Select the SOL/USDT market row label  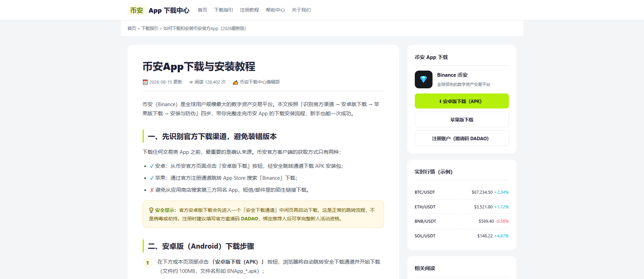point(425,236)
